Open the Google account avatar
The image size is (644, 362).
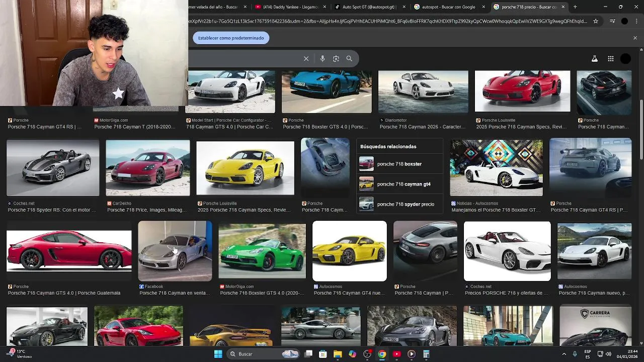click(x=625, y=59)
